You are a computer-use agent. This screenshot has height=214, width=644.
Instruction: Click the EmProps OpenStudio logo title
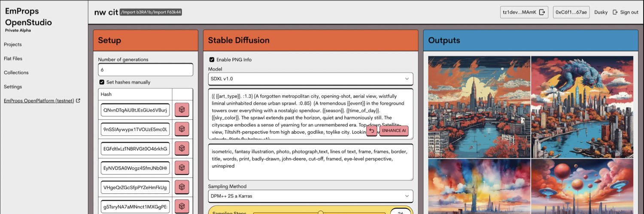tap(28, 17)
